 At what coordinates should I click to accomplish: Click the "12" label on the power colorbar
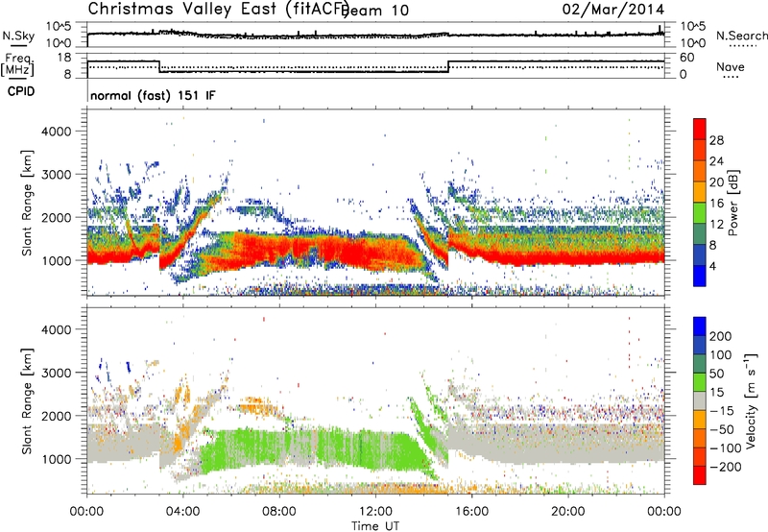pos(716,225)
